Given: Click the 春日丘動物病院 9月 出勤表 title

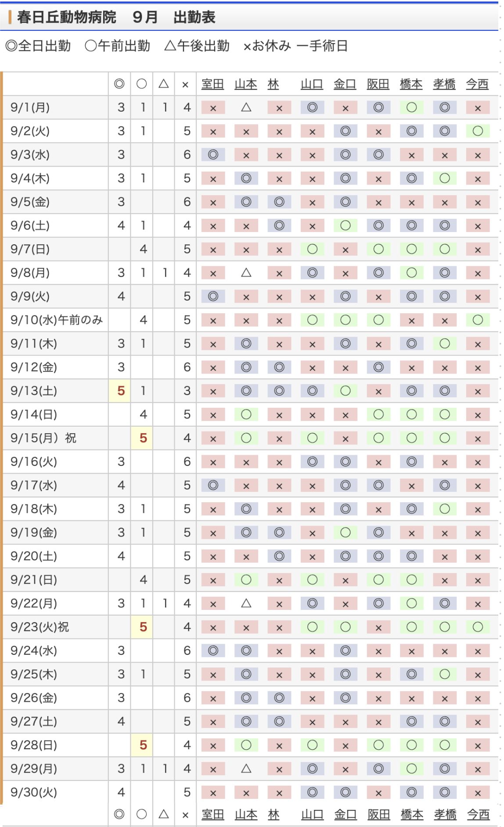Looking at the screenshot, I should click(x=116, y=17).
